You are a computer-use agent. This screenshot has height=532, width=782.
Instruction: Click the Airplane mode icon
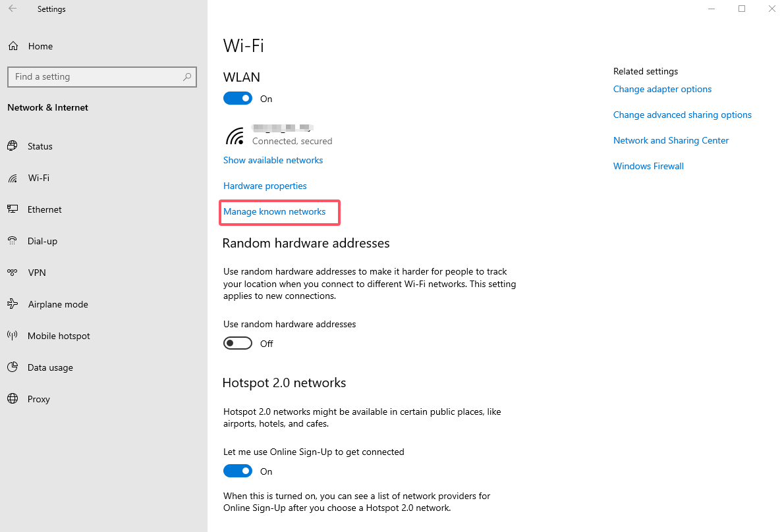13,304
